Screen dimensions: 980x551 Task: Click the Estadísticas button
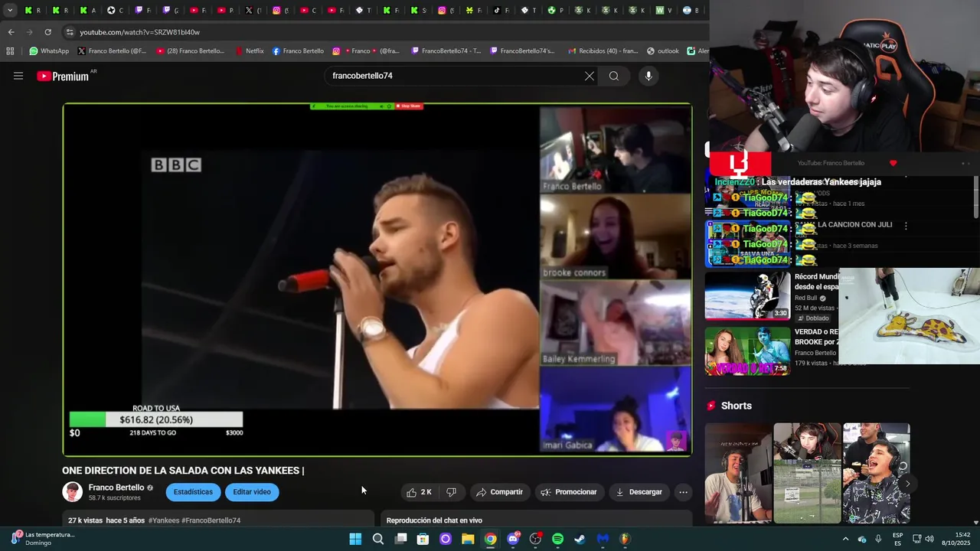[193, 492]
